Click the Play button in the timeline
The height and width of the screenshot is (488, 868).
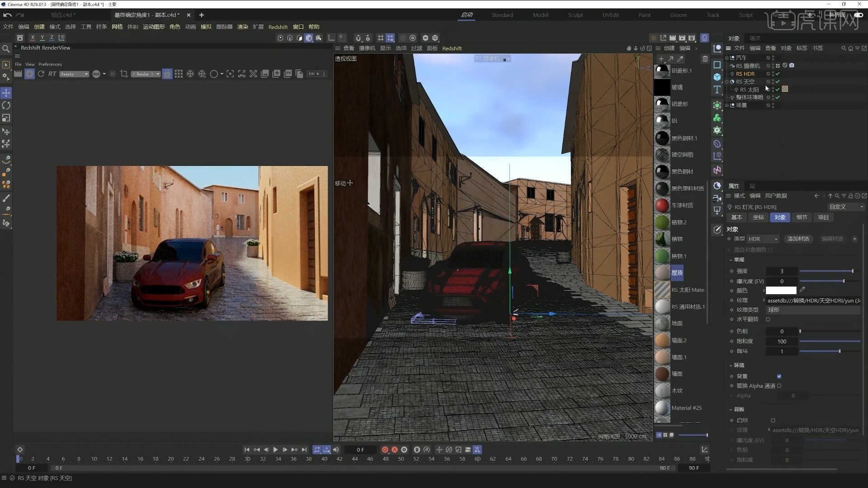[x=275, y=449]
